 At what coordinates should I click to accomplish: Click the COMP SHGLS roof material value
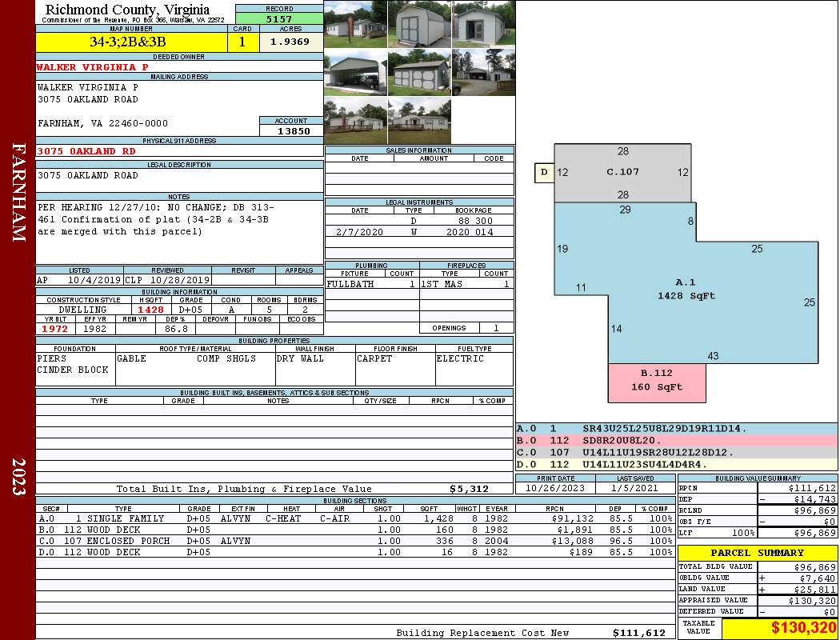tap(226, 359)
